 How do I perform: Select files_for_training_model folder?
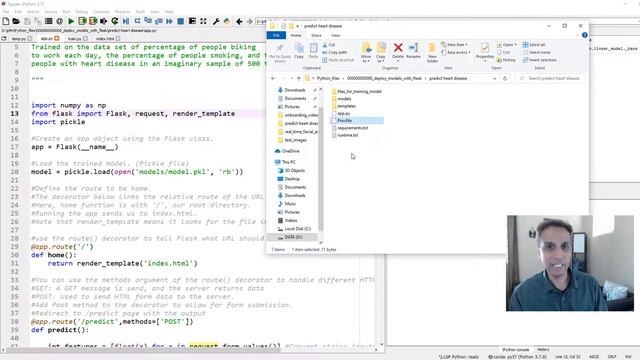[356, 91]
